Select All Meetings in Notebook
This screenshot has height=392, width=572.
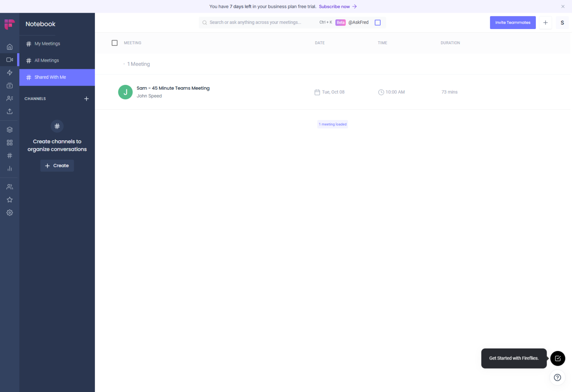pos(47,61)
